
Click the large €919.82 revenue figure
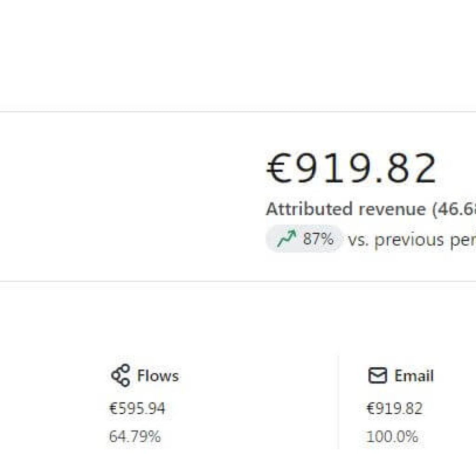click(351, 168)
